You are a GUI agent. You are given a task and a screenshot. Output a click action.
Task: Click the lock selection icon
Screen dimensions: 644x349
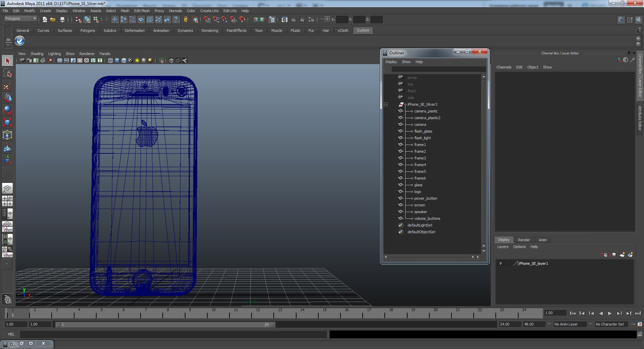[185, 19]
